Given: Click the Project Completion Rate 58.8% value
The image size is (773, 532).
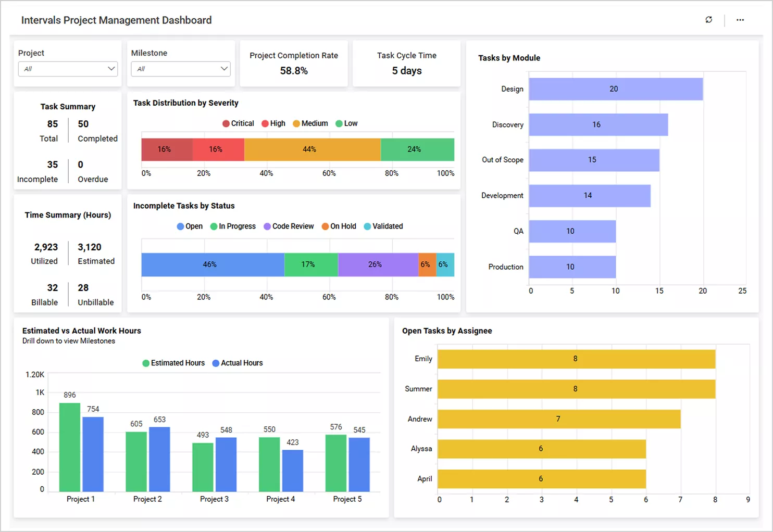Looking at the screenshot, I should (x=294, y=71).
